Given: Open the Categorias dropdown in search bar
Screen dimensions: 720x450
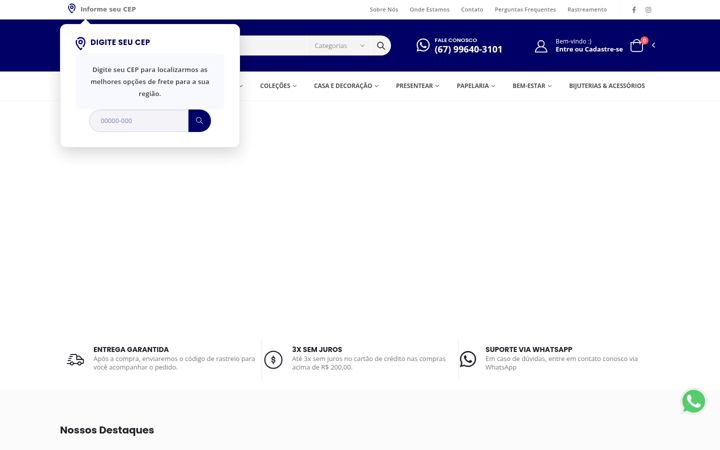Looking at the screenshot, I should [x=339, y=45].
